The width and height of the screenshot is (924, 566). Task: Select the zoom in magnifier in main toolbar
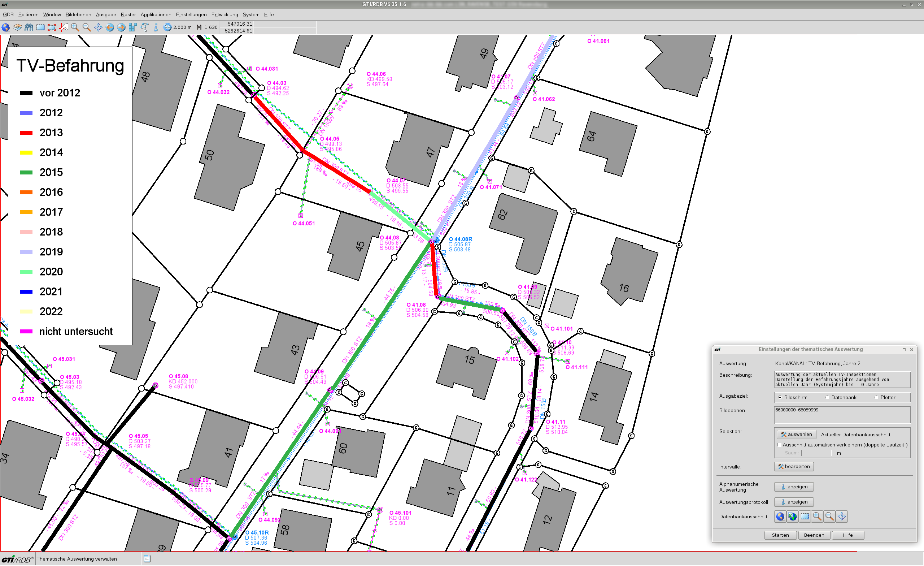click(x=75, y=27)
